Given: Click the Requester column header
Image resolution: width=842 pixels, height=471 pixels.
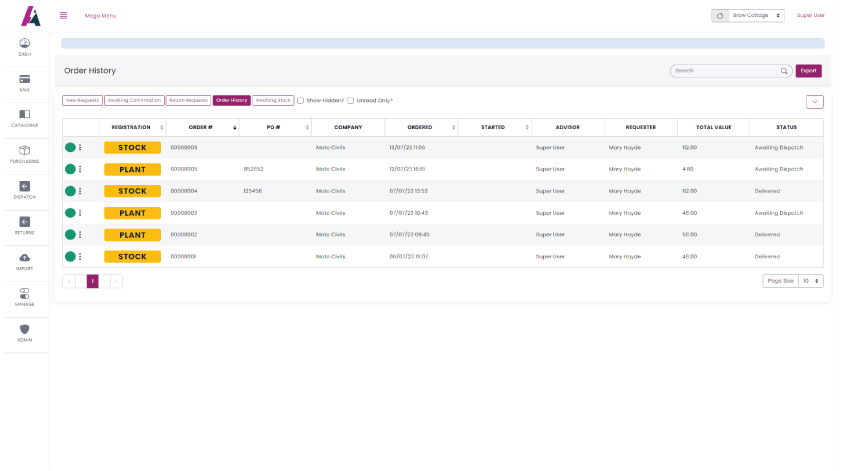Looking at the screenshot, I should pos(640,127).
